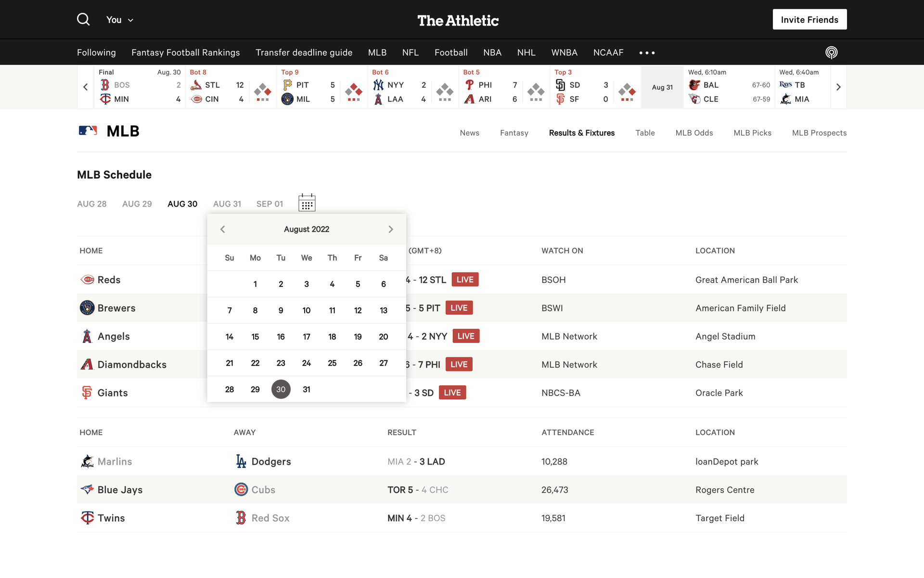Open Transfer deadline guide nav item

[x=304, y=53]
